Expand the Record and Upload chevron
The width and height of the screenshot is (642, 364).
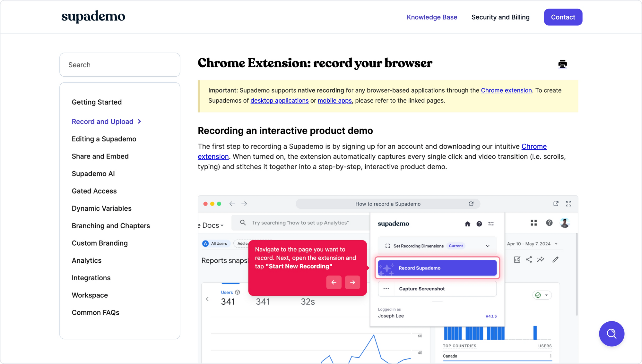[140, 122]
